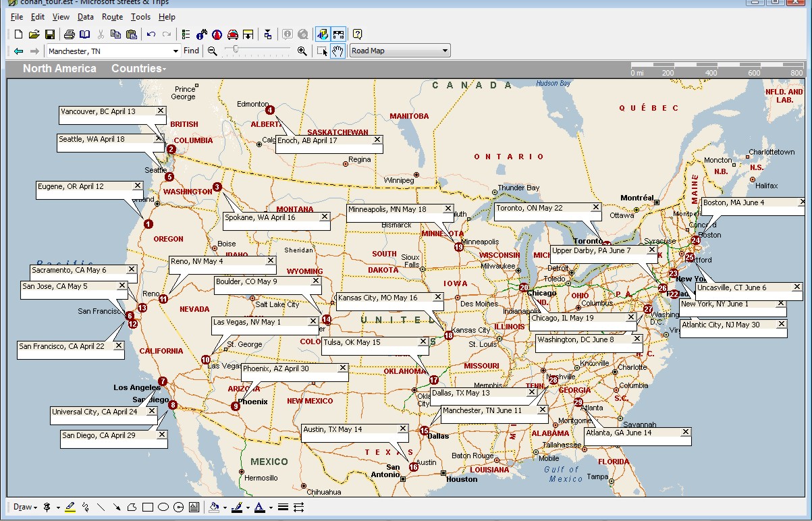Image resolution: width=812 pixels, height=521 pixels.
Task: Select the oval shape tool
Action: pyautogui.click(x=163, y=507)
